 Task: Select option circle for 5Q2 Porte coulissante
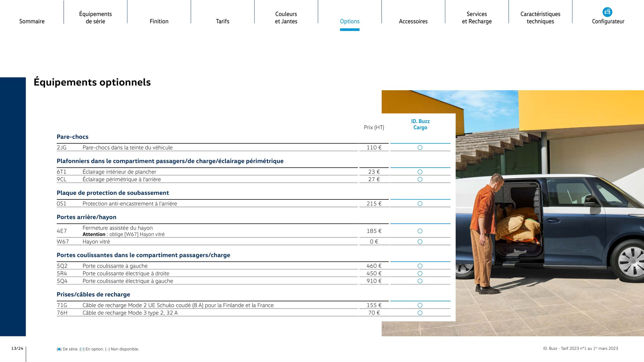coord(420,266)
